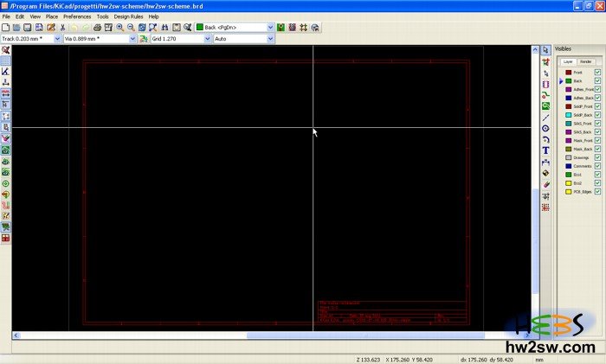Open the Grid 1.270 dropdown
606x364 pixels.
(x=208, y=39)
